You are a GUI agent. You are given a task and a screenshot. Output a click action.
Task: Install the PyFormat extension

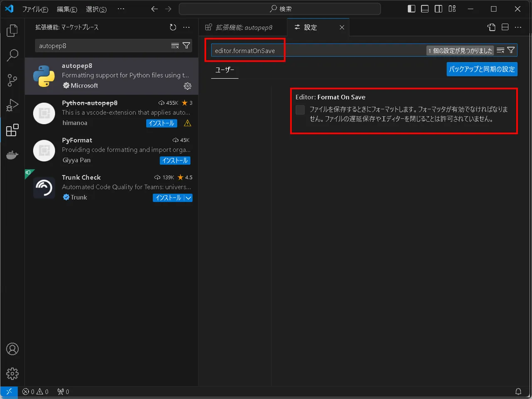click(175, 160)
